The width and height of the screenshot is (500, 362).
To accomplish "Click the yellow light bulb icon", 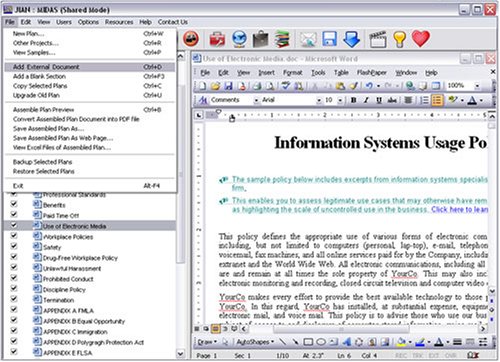I will (399, 39).
